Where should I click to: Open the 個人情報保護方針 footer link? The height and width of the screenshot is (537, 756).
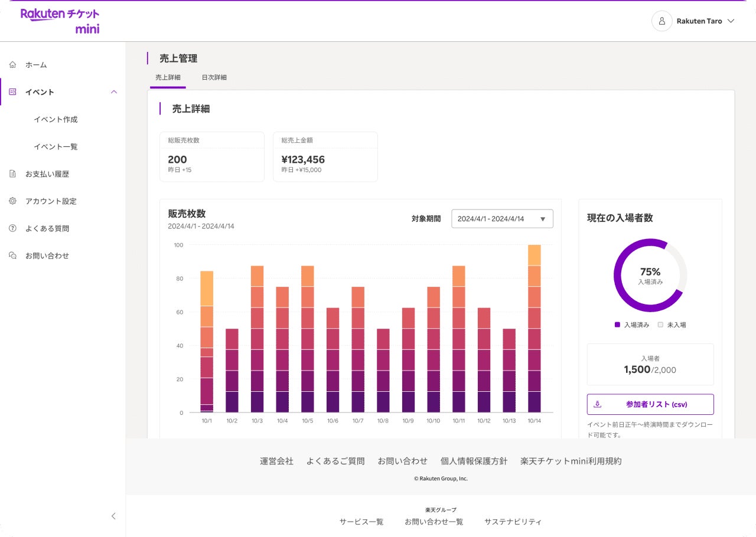point(474,461)
